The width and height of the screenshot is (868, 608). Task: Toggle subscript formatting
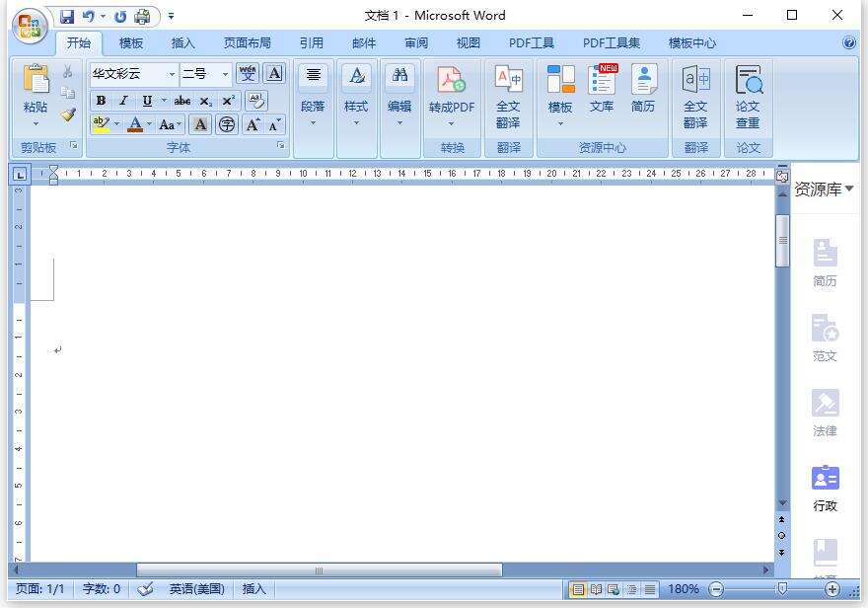[x=206, y=101]
